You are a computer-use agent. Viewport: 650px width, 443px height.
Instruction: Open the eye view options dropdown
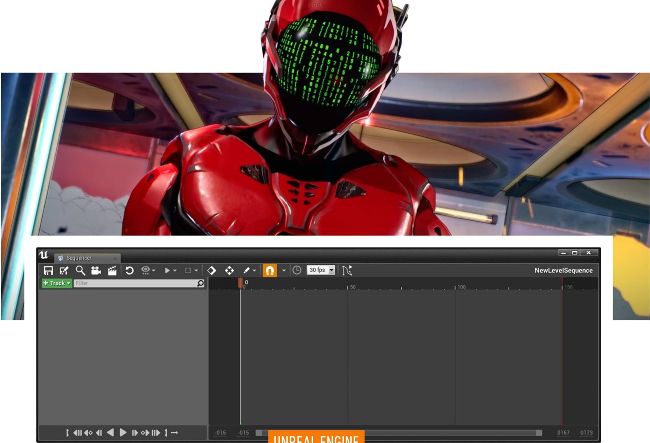(x=148, y=270)
